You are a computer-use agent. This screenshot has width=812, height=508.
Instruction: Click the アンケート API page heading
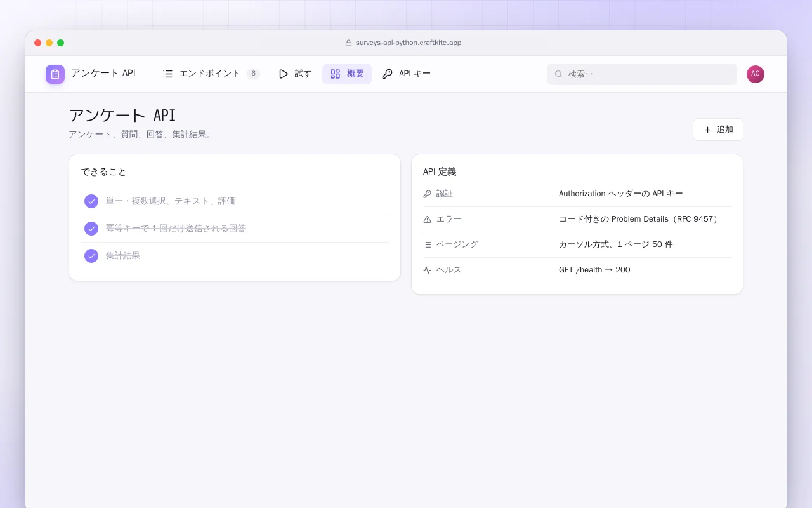click(x=122, y=116)
